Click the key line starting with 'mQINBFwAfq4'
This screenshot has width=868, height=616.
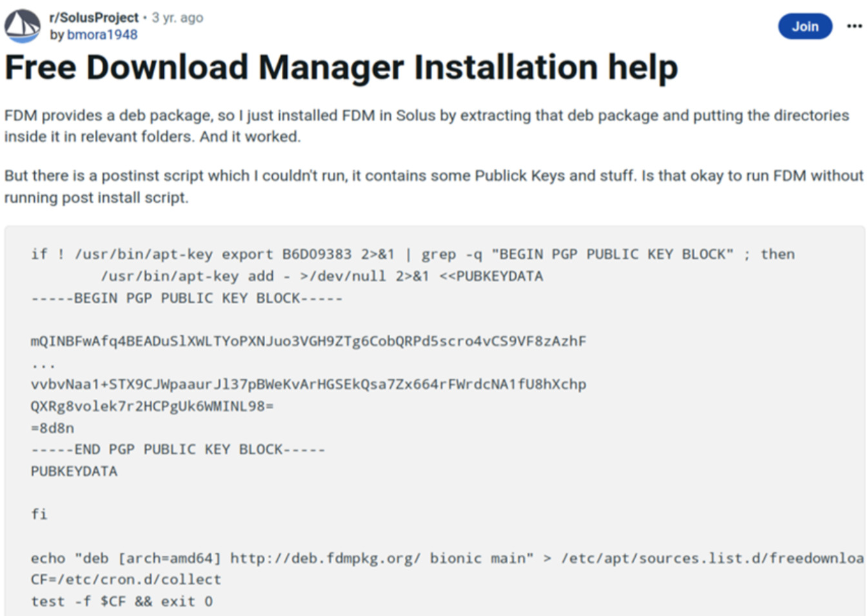[x=308, y=342]
